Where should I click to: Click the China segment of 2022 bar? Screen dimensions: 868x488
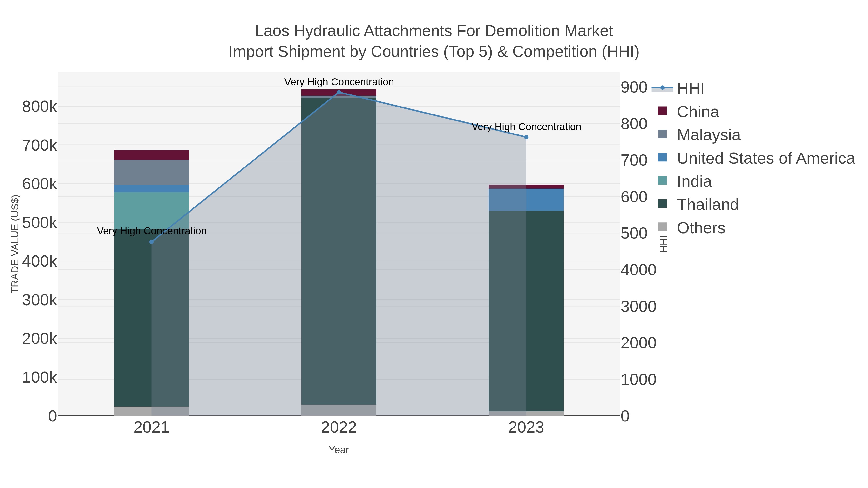339,93
